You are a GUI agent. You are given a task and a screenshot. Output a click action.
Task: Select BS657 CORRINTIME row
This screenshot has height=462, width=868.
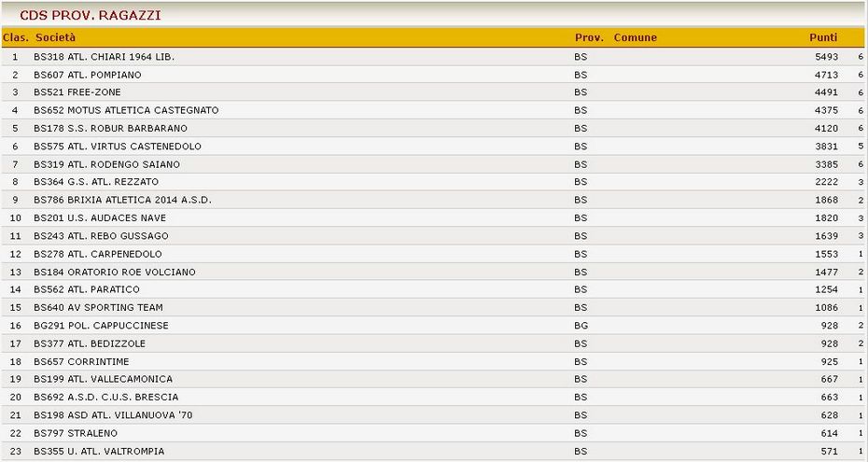pos(434,361)
